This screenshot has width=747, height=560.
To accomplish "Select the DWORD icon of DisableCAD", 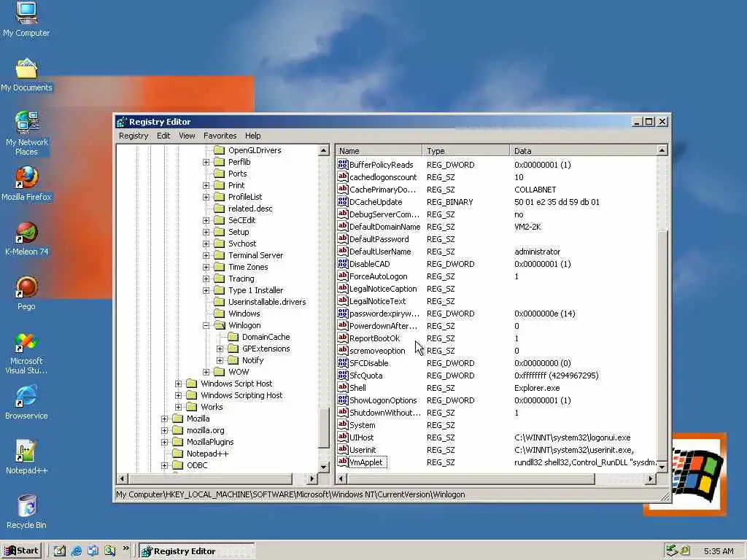I will [343, 263].
